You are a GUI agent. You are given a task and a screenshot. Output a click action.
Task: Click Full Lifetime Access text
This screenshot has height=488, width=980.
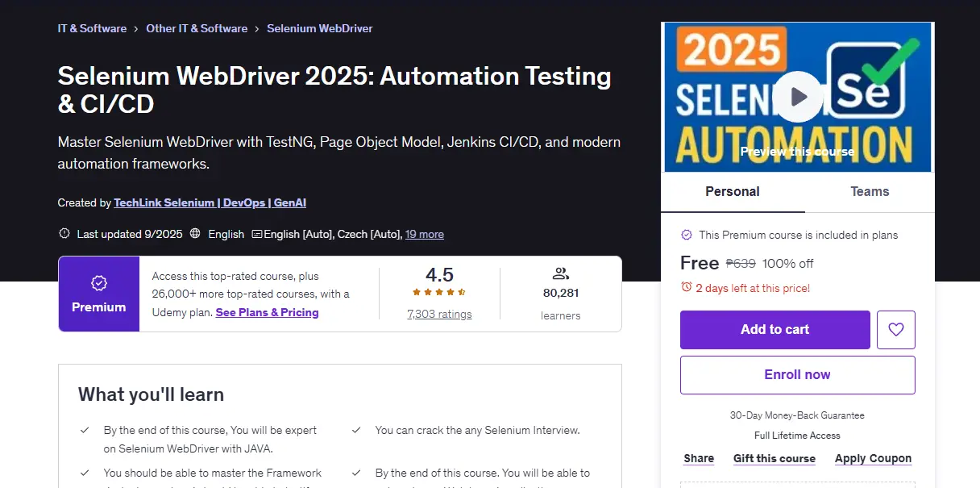(x=797, y=436)
